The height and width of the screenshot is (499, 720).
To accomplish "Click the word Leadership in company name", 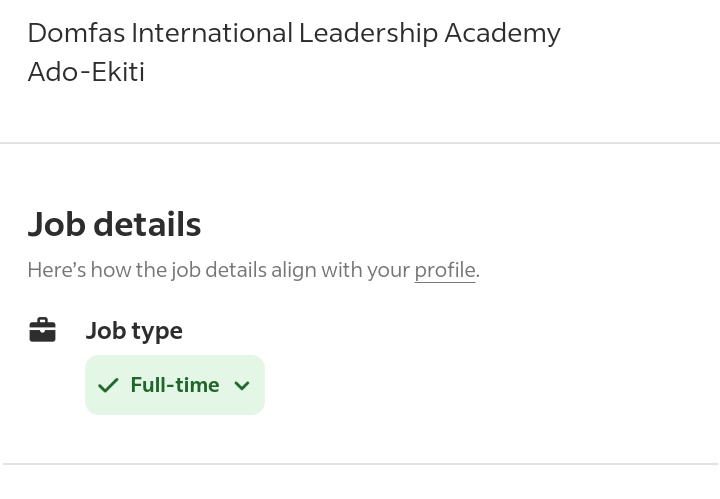I will point(368,34).
